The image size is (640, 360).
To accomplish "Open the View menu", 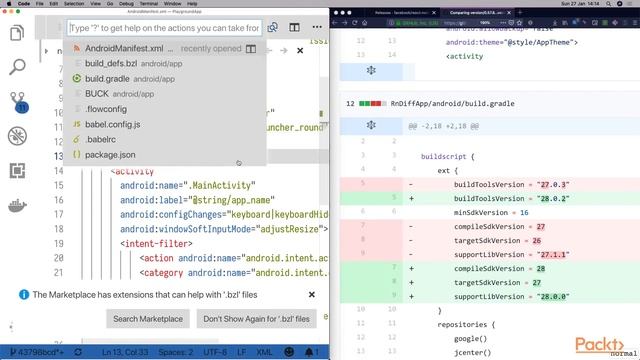I will point(95,3).
